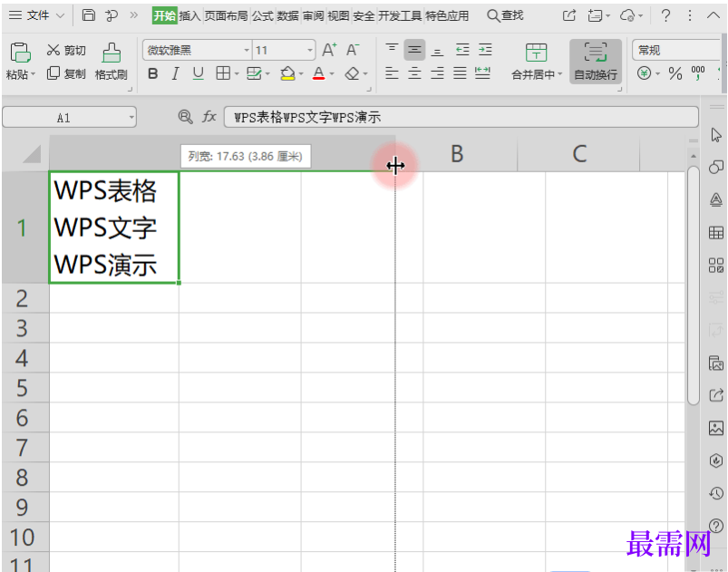Viewport: 728px width, 572px height.
Task: Switch to the Data (数据) tab
Action: (x=288, y=15)
